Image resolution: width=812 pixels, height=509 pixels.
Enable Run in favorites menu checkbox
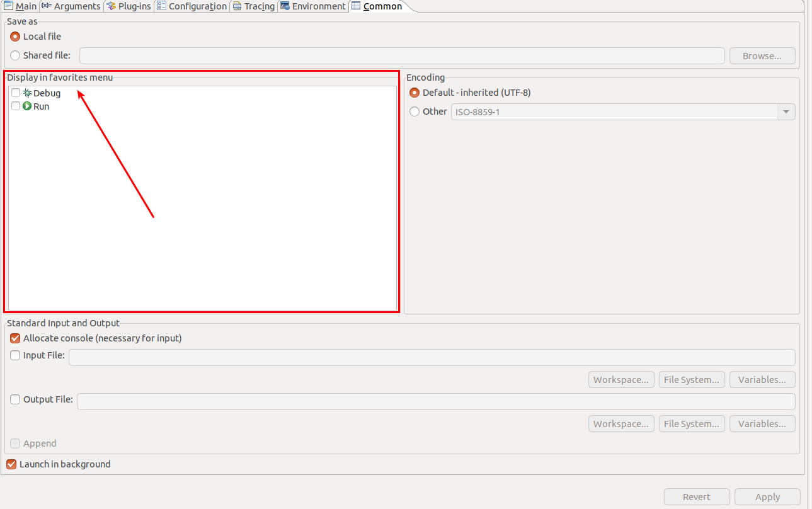(x=16, y=106)
